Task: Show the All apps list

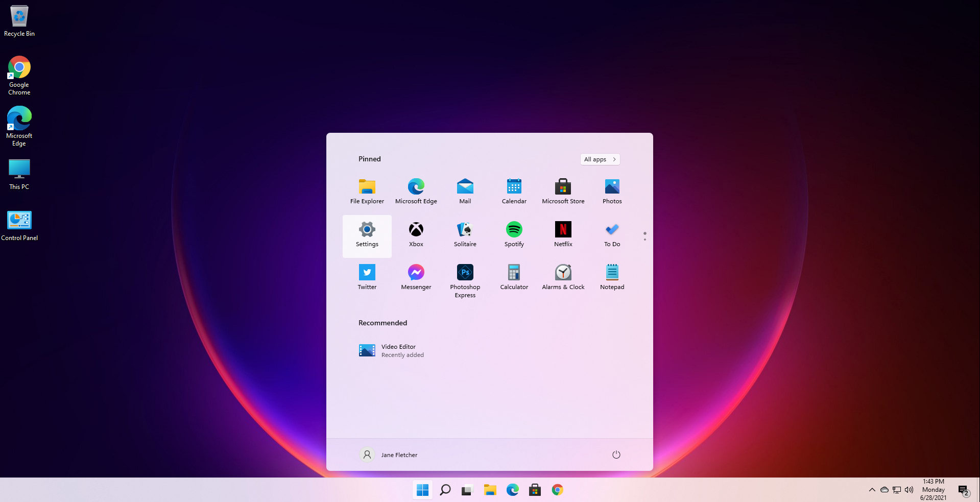Action: click(x=600, y=159)
